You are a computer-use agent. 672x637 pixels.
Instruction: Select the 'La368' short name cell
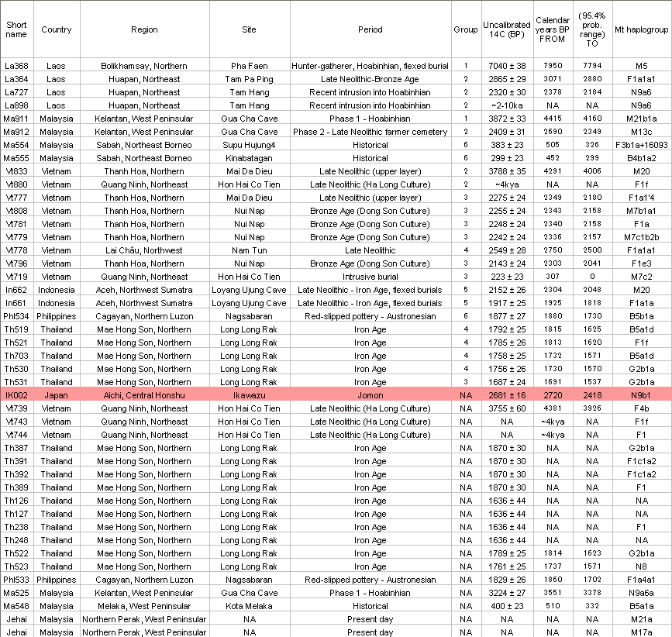tap(17, 66)
